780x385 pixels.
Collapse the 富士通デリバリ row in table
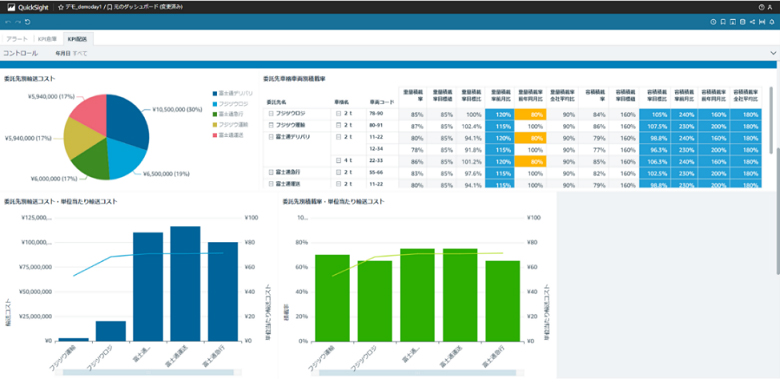[271, 136]
